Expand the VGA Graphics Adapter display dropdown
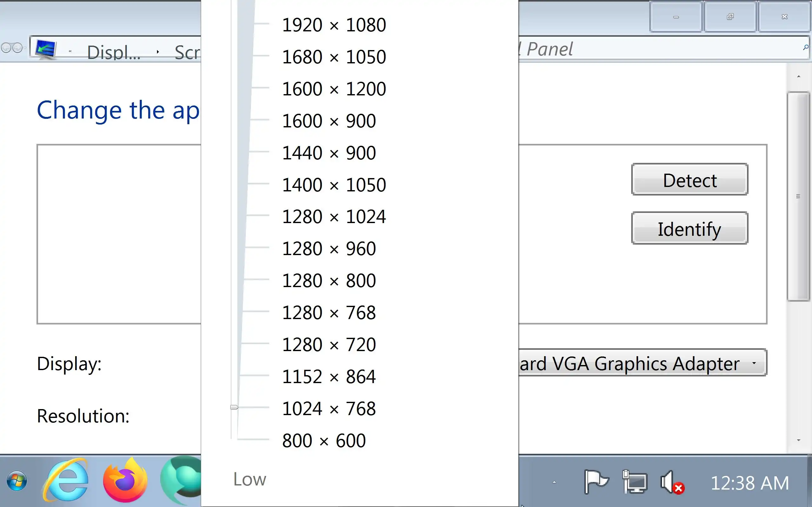The width and height of the screenshot is (812, 507). coord(754,363)
